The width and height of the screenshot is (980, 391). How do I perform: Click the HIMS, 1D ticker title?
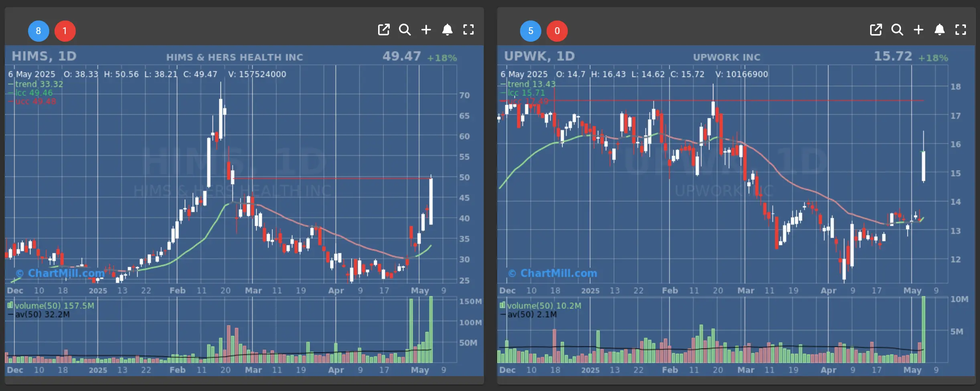pyautogui.click(x=44, y=57)
